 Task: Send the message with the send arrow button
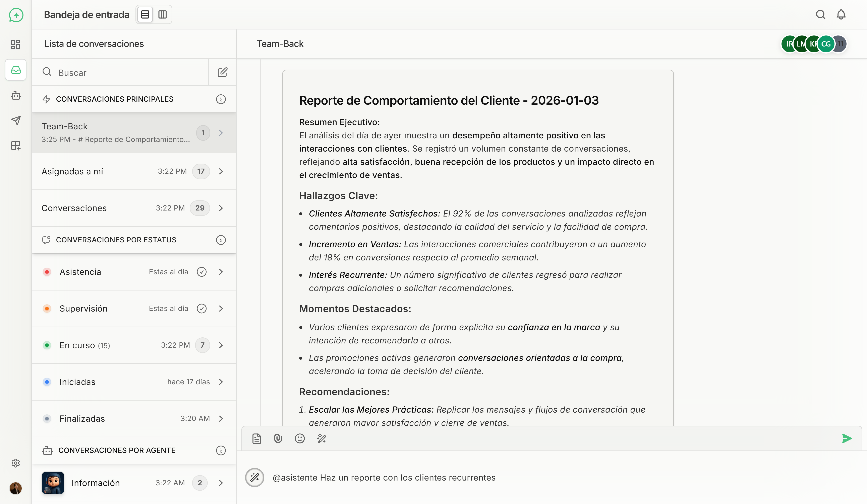click(x=847, y=438)
